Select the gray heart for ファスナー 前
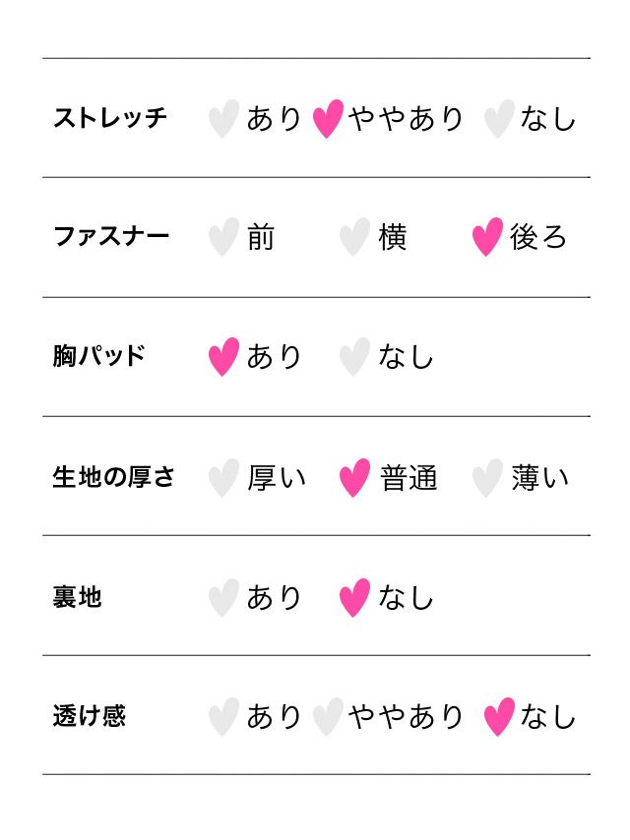The width and height of the screenshot is (630, 840). click(223, 237)
